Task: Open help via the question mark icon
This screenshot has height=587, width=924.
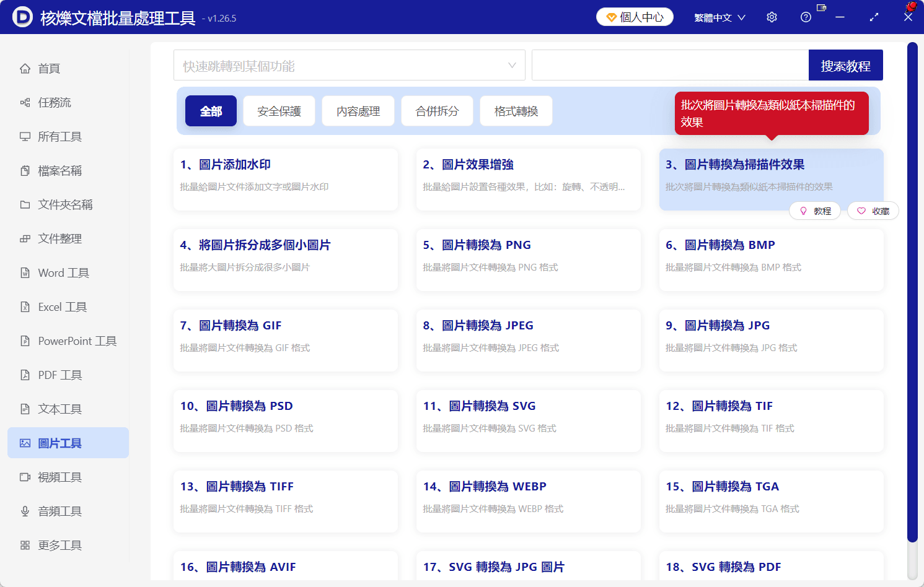Action: pyautogui.click(x=806, y=17)
